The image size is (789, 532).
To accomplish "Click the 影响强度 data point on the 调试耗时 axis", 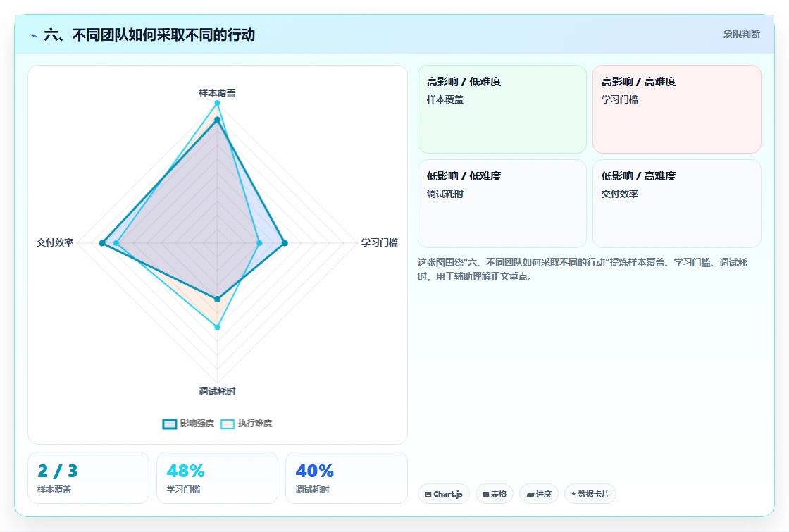I will coord(218,299).
